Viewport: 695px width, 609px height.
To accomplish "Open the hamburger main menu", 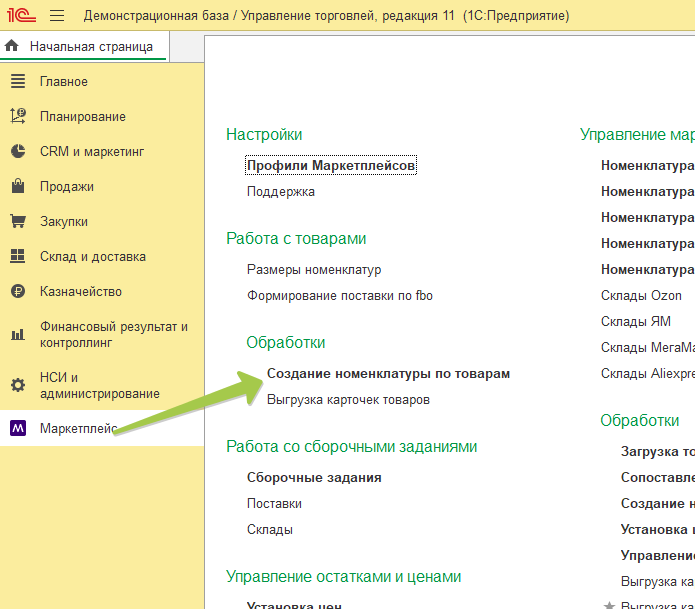I will coord(57,16).
